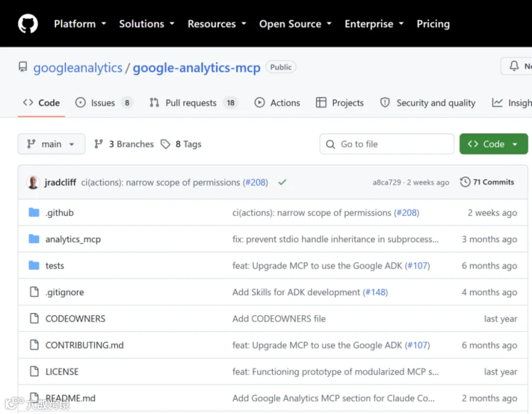The image size is (532, 414).
Task: Click the Security shield icon
Action: point(385,102)
